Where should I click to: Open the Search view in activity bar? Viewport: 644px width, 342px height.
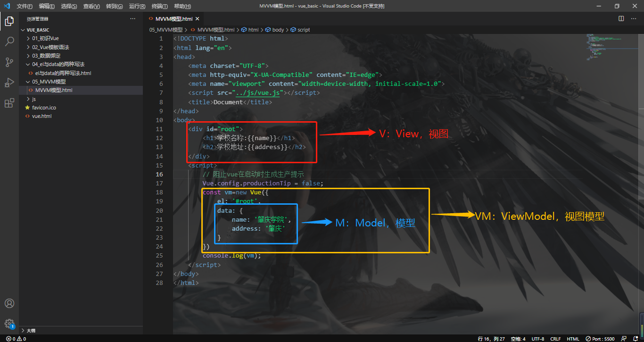pyautogui.click(x=9, y=42)
